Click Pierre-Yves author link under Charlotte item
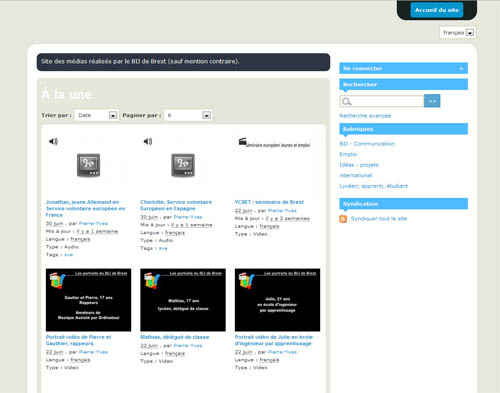 coord(188,217)
